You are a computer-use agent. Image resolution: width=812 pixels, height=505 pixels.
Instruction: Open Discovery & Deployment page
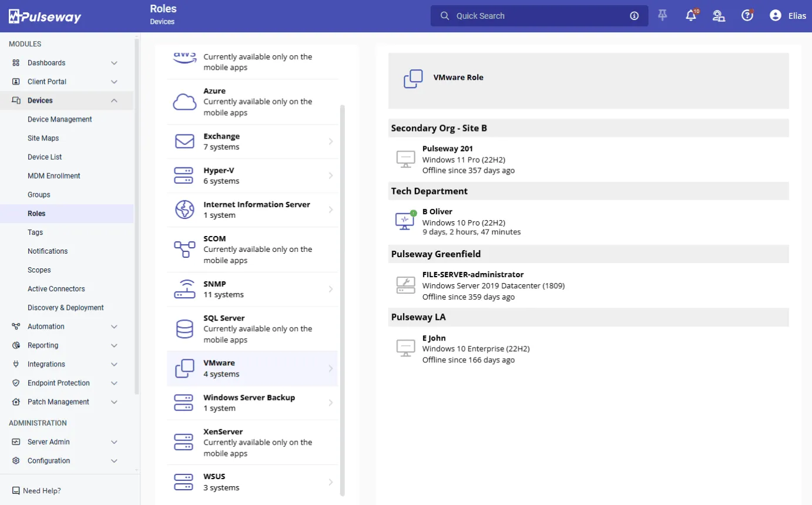pyautogui.click(x=66, y=307)
